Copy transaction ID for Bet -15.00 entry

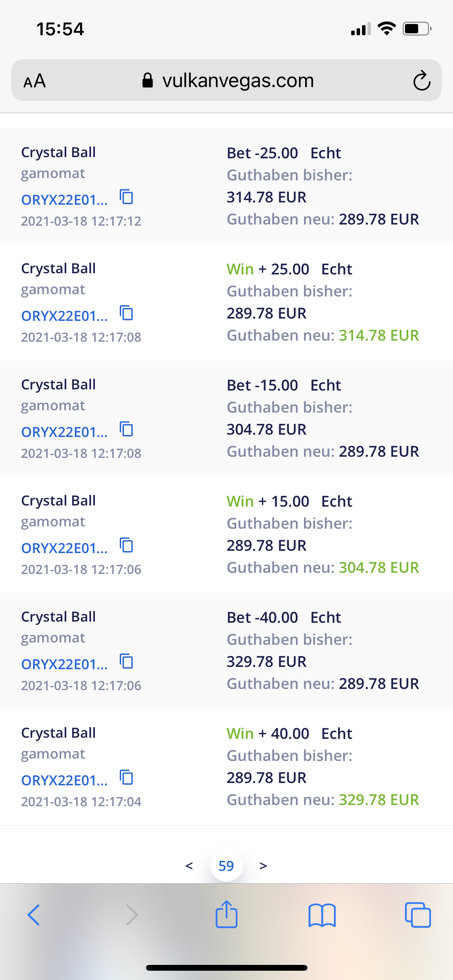click(x=126, y=429)
